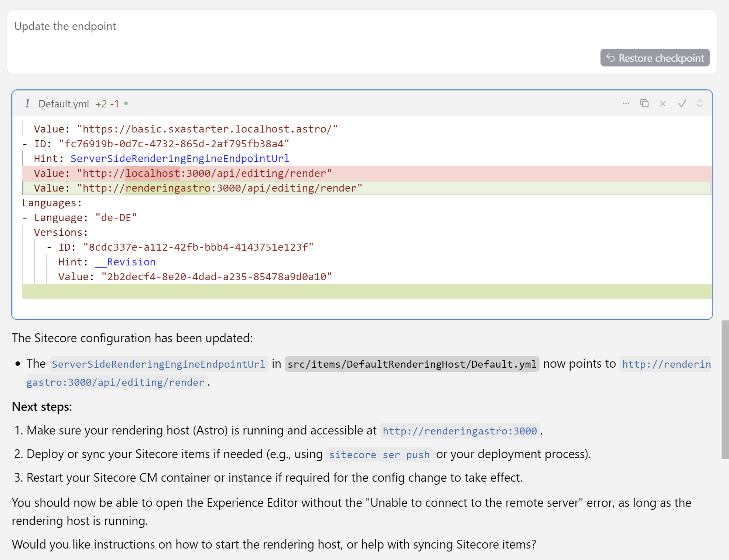Screen dimensions: 729x560
Task: Click the restore arrow icon on checkpoint button
Action: (x=610, y=58)
